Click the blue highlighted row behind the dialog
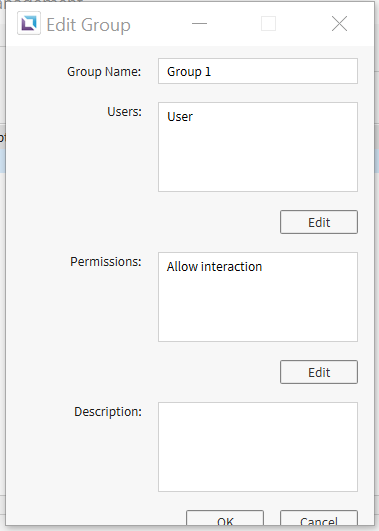The width and height of the screenshot is (379, 531). point(2,161)
